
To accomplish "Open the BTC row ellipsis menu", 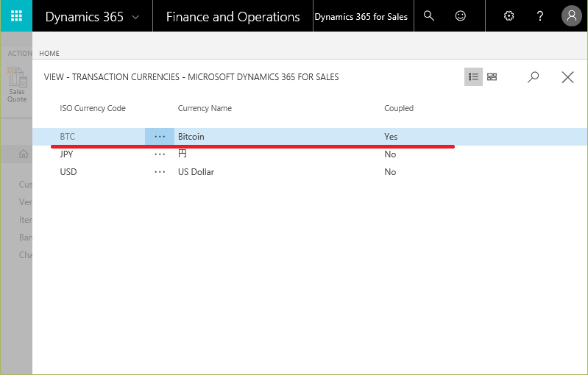I will [x=160, y=136].
